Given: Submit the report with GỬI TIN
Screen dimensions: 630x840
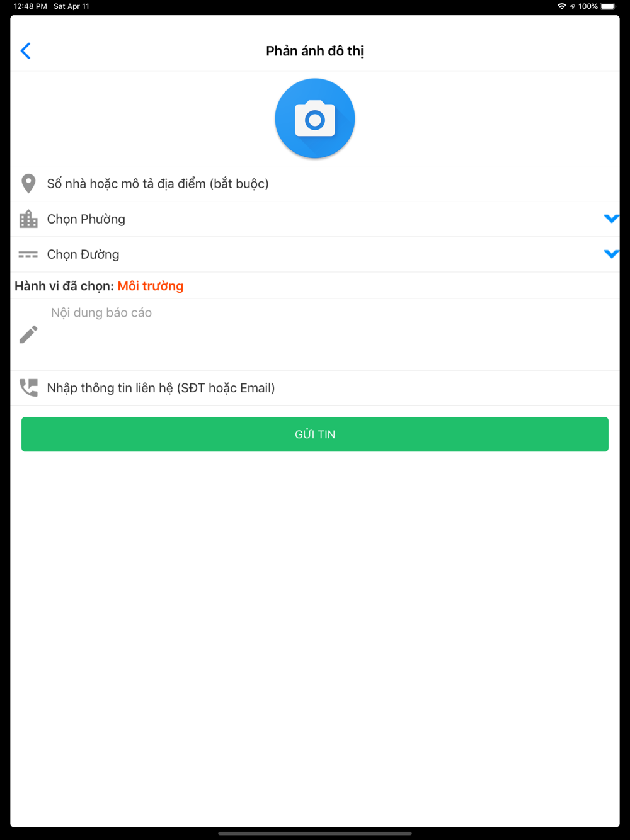Looking at the screenshot, I should coord(315,434).
